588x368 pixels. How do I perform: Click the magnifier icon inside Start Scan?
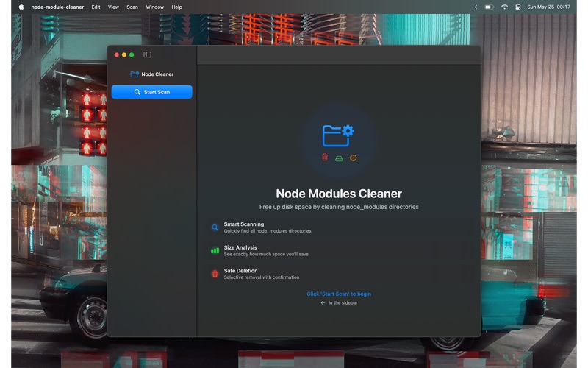point(137,92)
